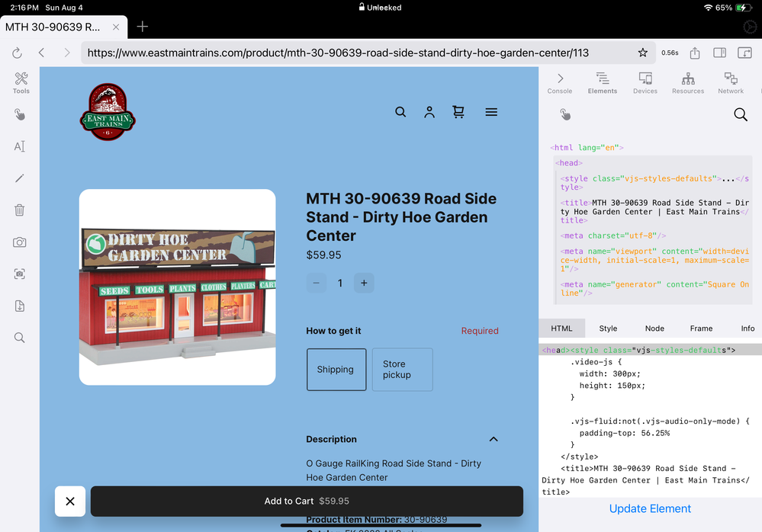
Task: Select the touch pointer tool in left sidebar
Action: pyautogui.click(x=19, y=114)
